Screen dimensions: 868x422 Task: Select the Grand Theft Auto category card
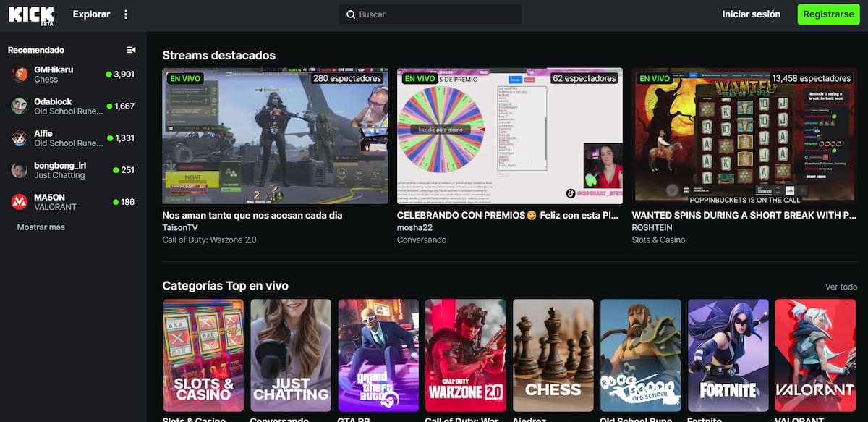(378, 355)
